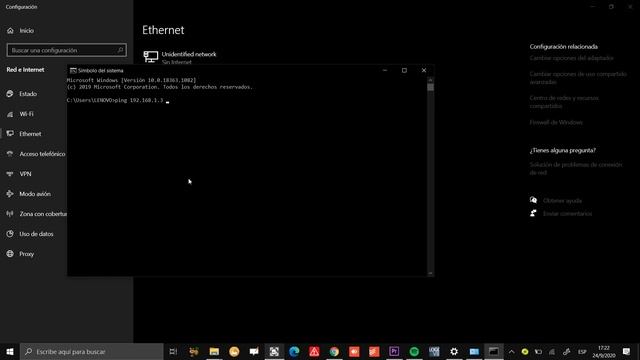
Task: Click the magnifier icon in settings search box
Action: click(x=120, y=50)
